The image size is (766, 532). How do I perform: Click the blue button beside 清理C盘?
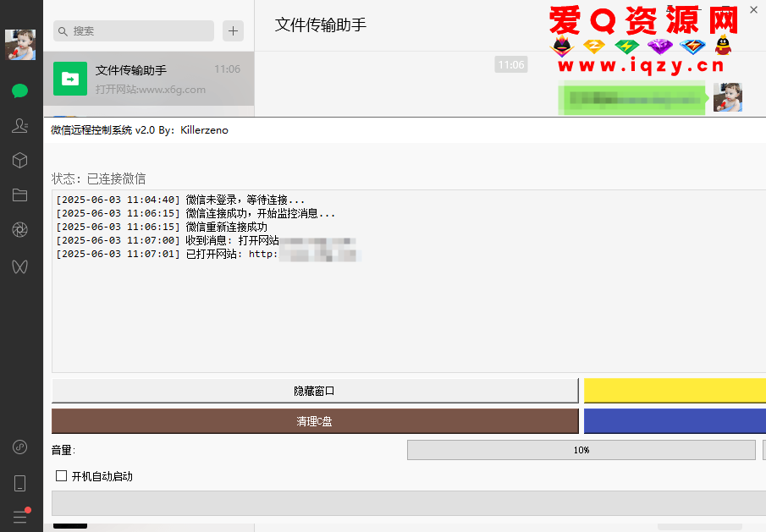coord(675,421)
